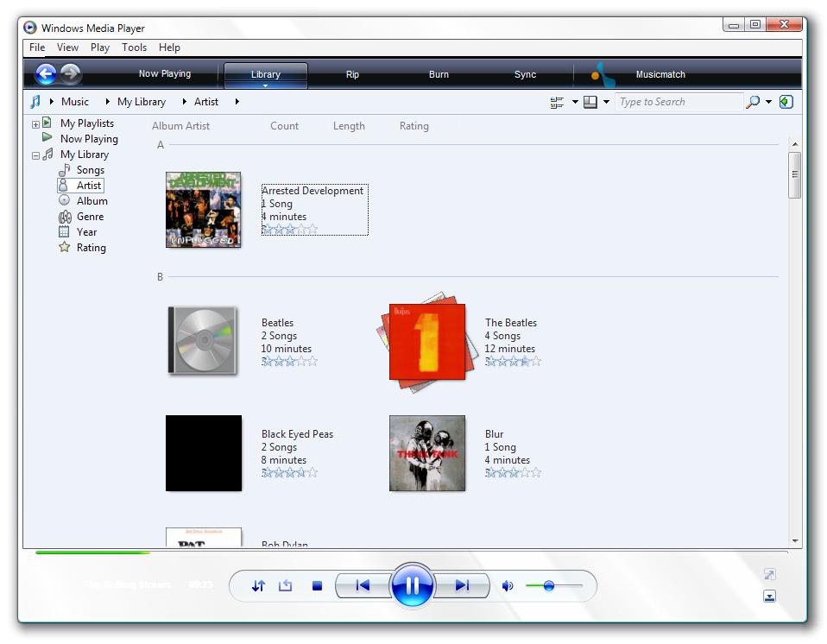Select The Beatles red 1 album cover
827x644 pixels.
coord(426,342)
